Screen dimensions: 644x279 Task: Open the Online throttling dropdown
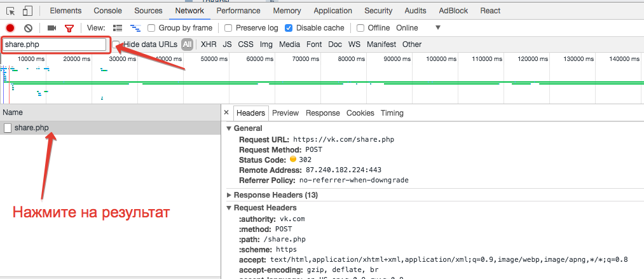click(437, 28)
